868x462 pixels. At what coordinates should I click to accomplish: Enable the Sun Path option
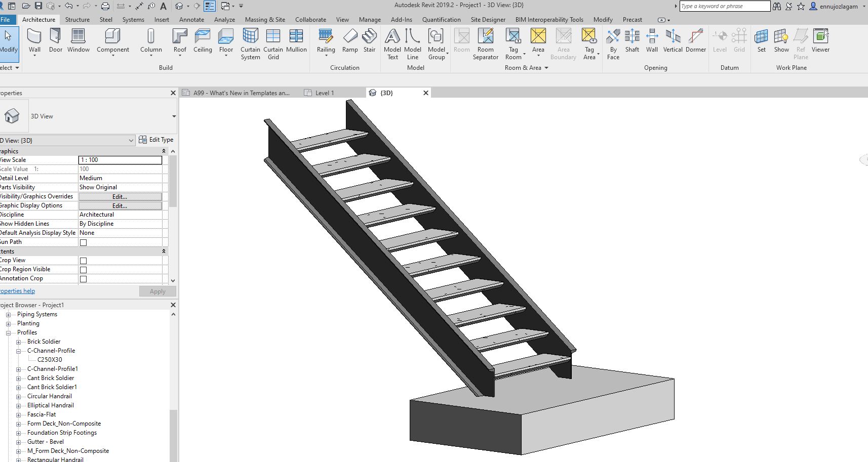tap(83, 242)
